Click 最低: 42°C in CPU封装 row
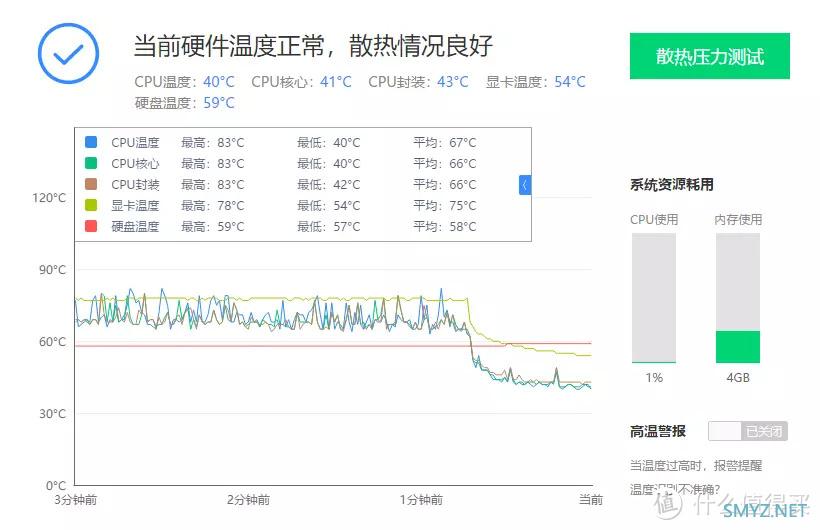820x530 pixels. click(329, 185)
